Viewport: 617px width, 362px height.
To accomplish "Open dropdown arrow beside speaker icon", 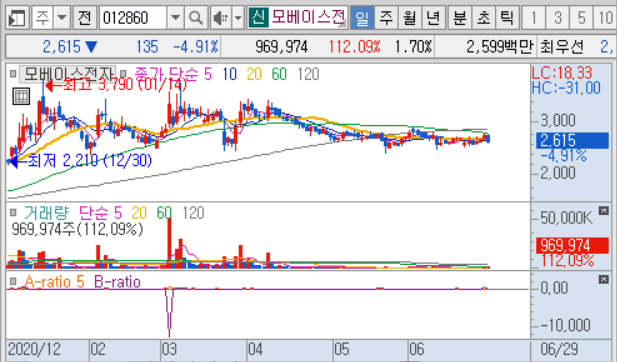I will click(x=238, y=18).
